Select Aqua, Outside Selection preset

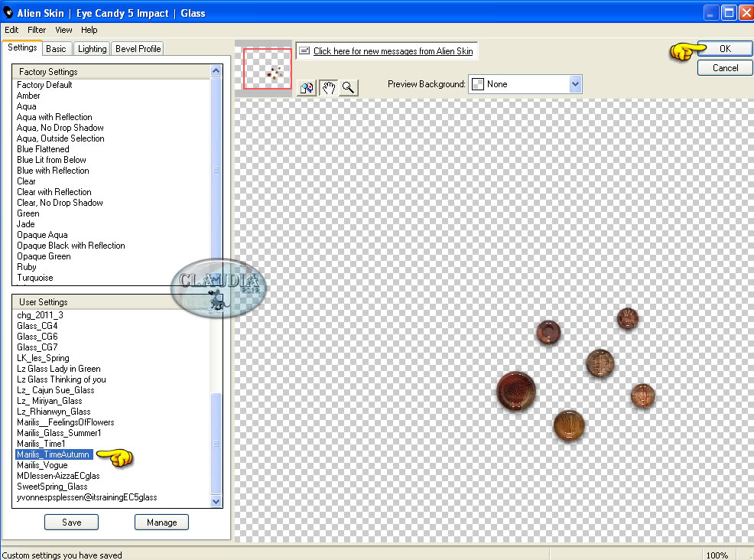click(x=60, y=138)
